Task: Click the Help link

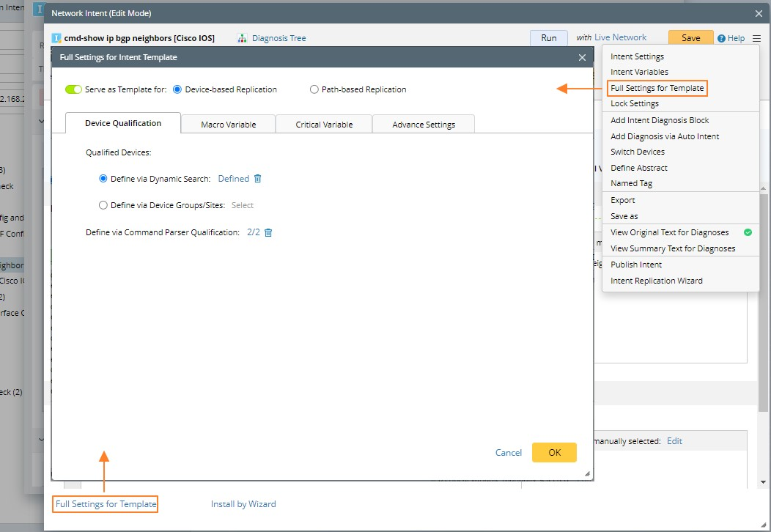Action: tap(736, 38)
